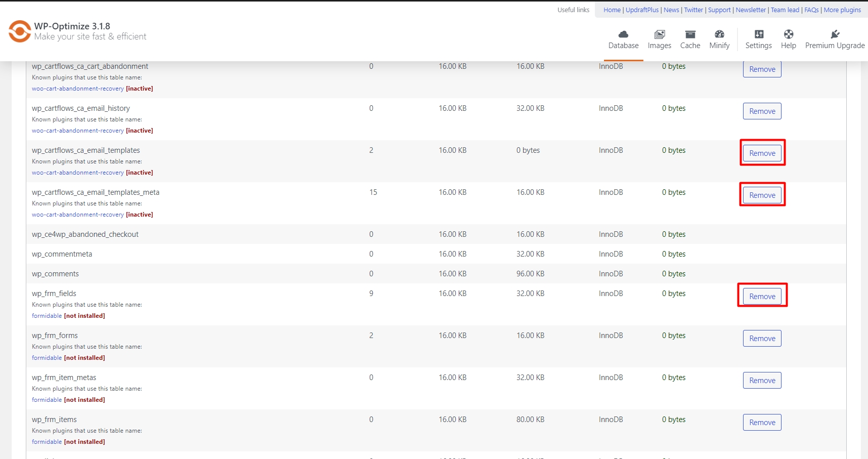Viewport: 868px width, 459px height.
Task: Click the News link
Action: tap(671, 10)
